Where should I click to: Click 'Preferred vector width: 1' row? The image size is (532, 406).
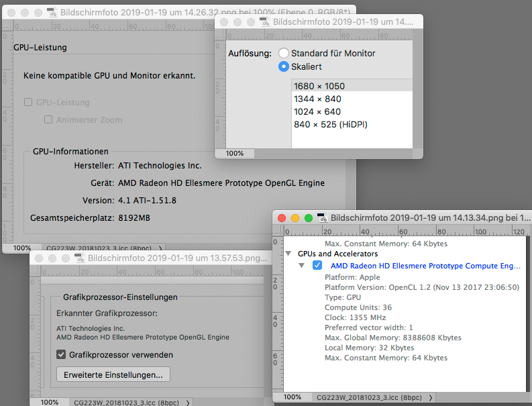point(368,327)
